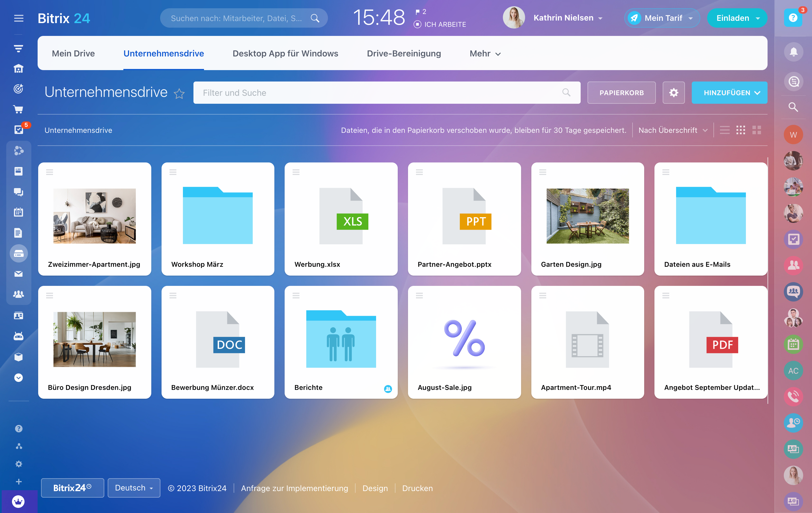Open the help question mark with badge
The image size is (812, 513).
[x=793, y=18]
